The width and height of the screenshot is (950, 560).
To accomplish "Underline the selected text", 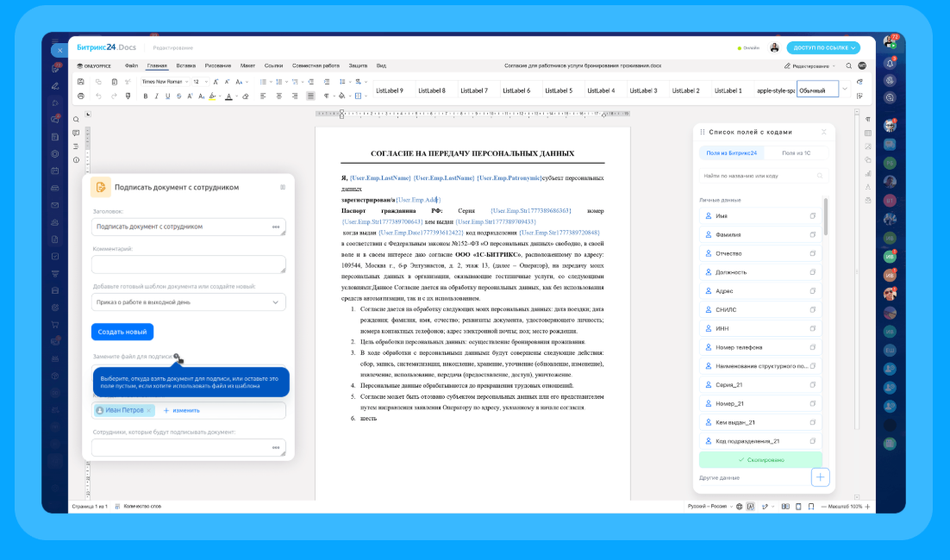I will 168,96.
